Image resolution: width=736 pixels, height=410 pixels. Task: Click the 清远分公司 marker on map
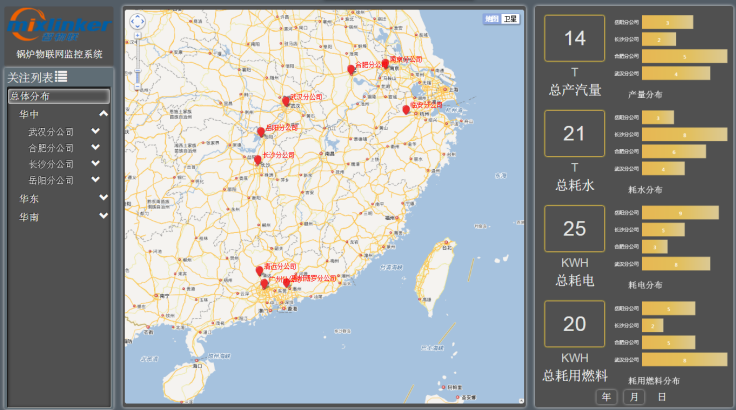(x=259, y=270)
